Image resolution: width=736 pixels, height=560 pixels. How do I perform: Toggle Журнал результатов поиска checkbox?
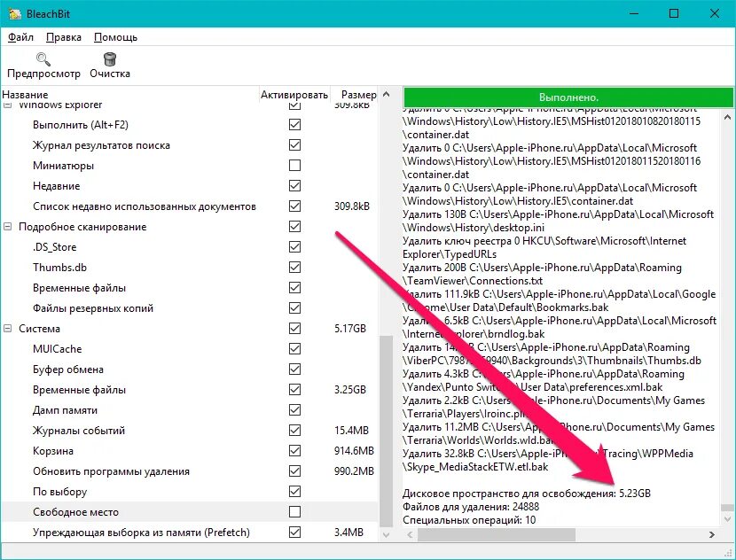(x=294, y=145)
